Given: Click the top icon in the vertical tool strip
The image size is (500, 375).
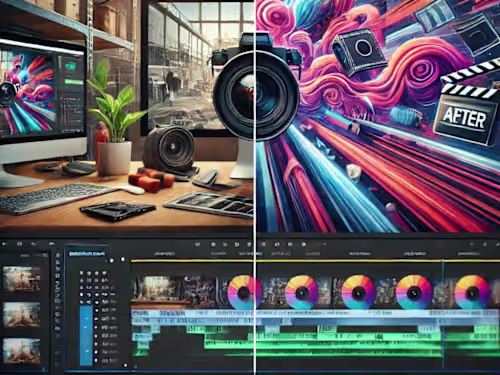Looking at the screenshot, I should [58, 256].
